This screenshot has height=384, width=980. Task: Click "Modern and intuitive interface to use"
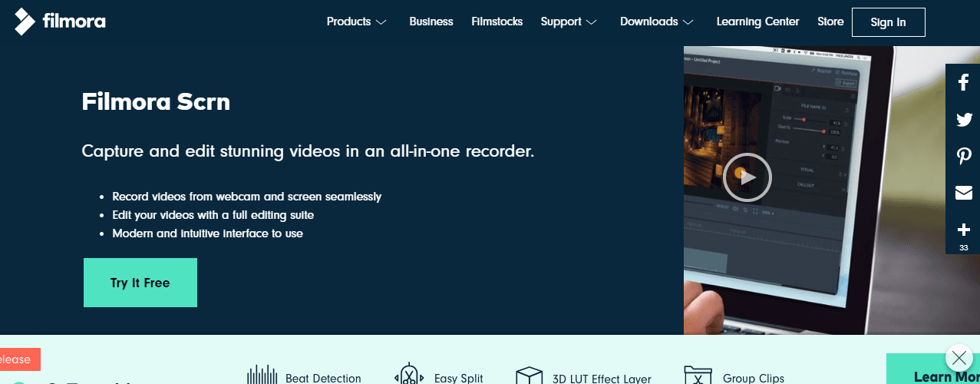(x=208, y=233)
